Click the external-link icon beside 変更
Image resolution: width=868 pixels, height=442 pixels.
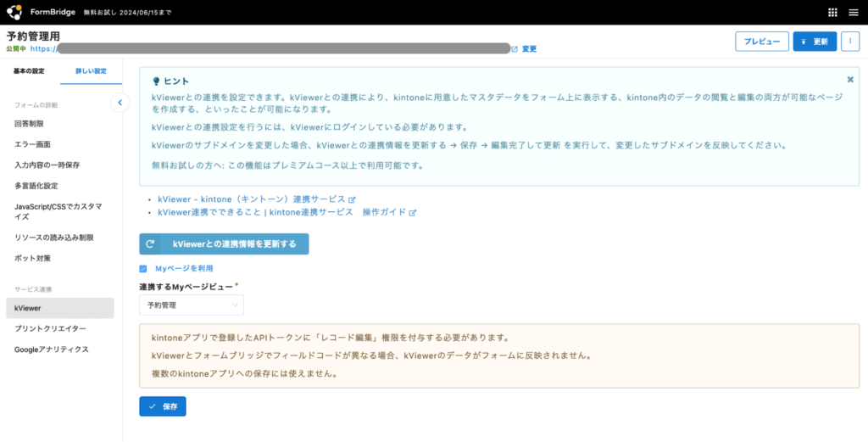(515, 49)
